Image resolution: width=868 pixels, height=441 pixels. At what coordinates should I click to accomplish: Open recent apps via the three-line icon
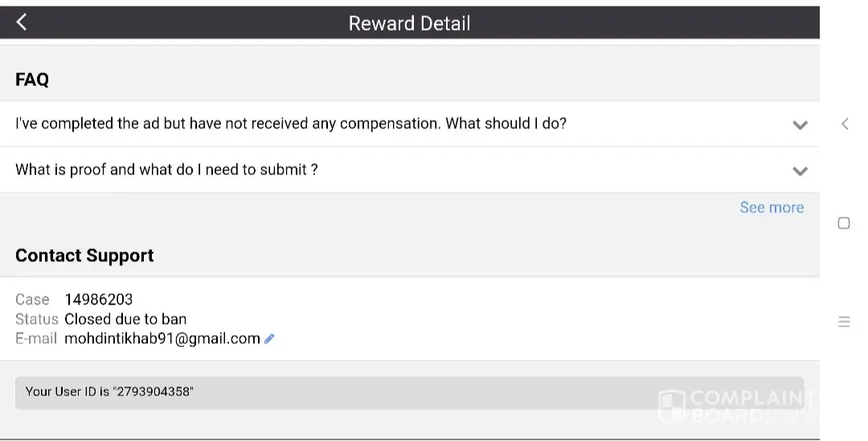click(844, 321)
